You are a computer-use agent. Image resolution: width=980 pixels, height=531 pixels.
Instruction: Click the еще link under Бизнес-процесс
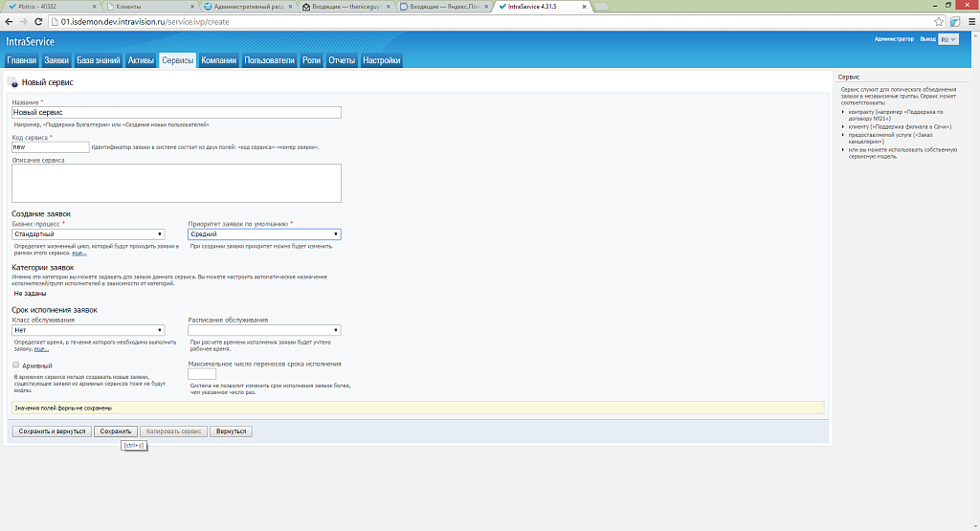click(x=79, y=253)
